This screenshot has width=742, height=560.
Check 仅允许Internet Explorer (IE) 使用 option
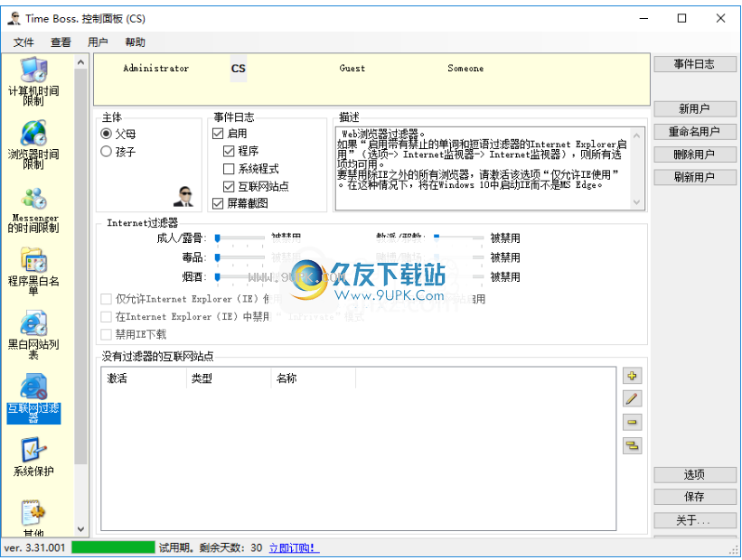(x=107, y=299)
